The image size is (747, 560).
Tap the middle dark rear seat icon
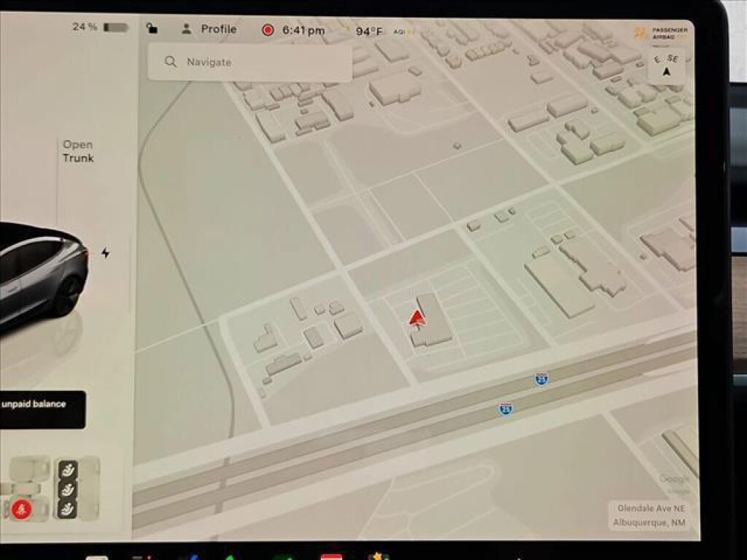pyautogui.click(x=68, y=489)
